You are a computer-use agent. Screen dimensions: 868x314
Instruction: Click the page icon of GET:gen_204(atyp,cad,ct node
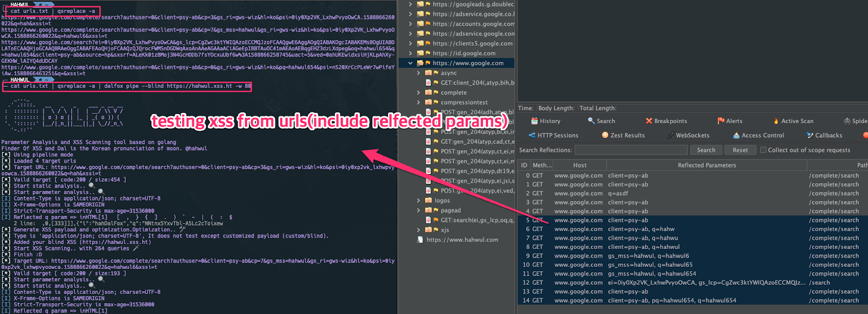click(x=429, y=142)
